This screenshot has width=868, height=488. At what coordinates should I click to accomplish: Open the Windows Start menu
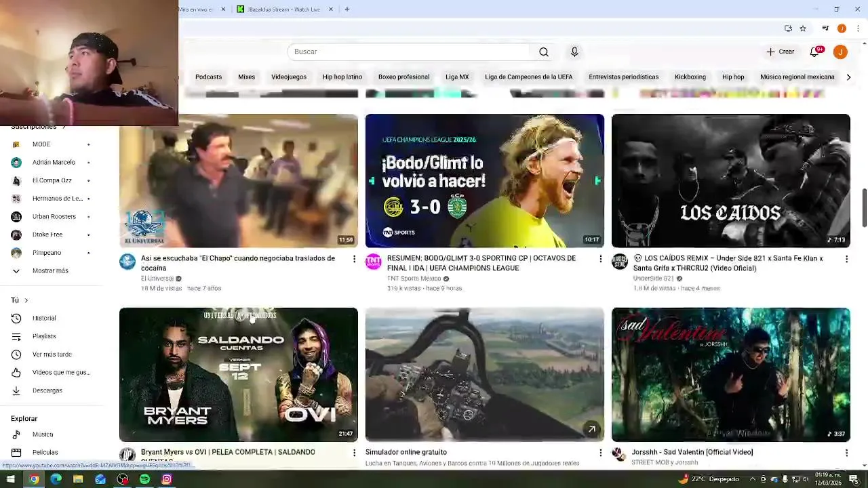pyautogui.click(x=11, y=479)
